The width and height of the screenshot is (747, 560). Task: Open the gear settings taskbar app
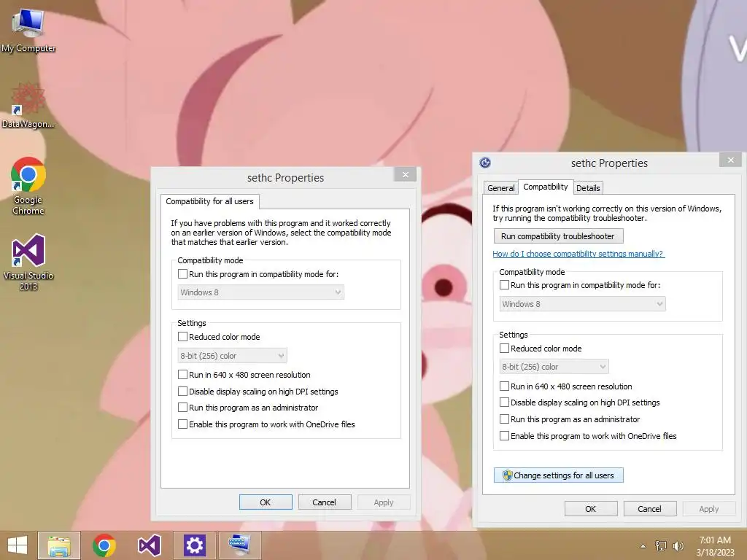[194, 545]
